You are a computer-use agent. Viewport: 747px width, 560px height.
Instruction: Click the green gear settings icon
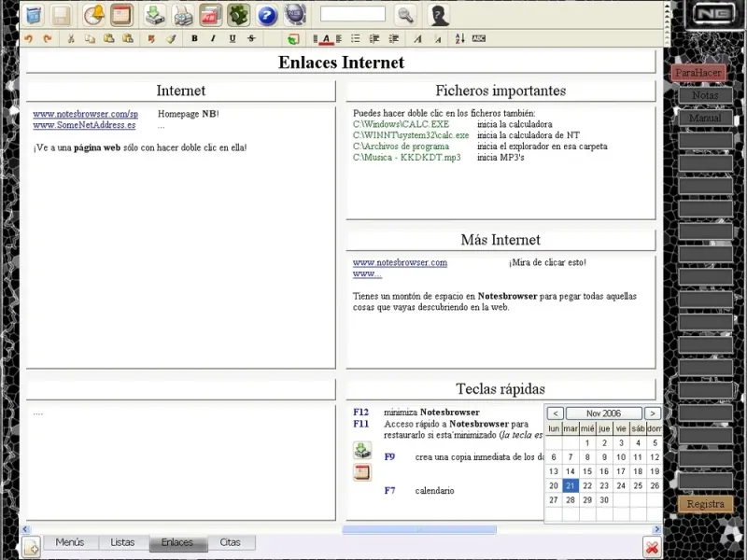coord(239,15)
